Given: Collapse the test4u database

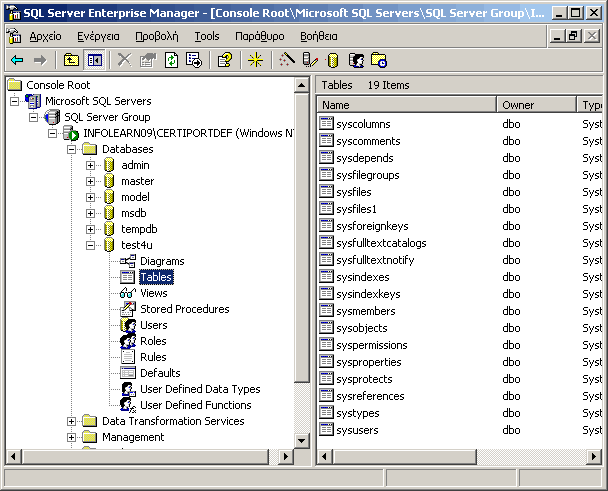Looking at the screenshot, I should (90, 245).
